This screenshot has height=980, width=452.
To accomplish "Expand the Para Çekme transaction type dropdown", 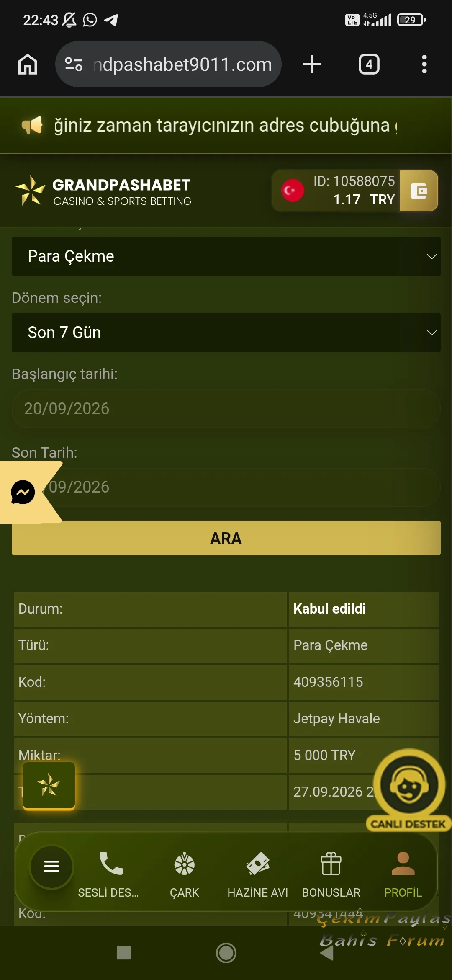I will click(x=226, y=256).
